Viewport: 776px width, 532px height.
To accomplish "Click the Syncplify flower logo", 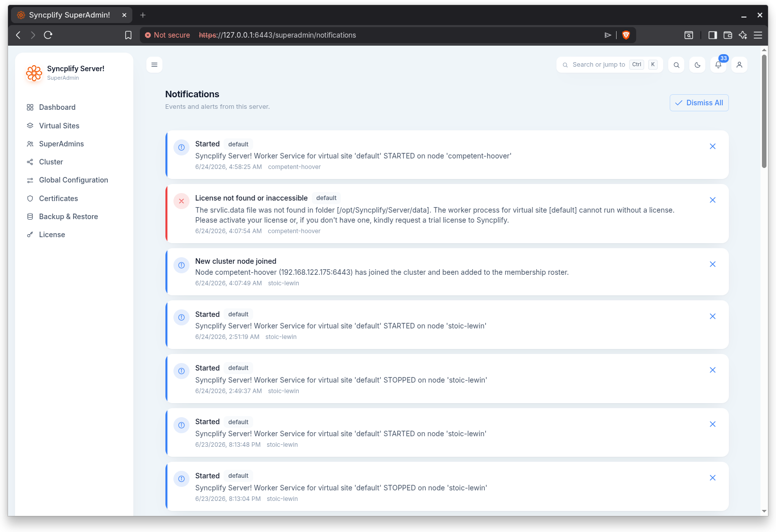I will coord(34,73).
